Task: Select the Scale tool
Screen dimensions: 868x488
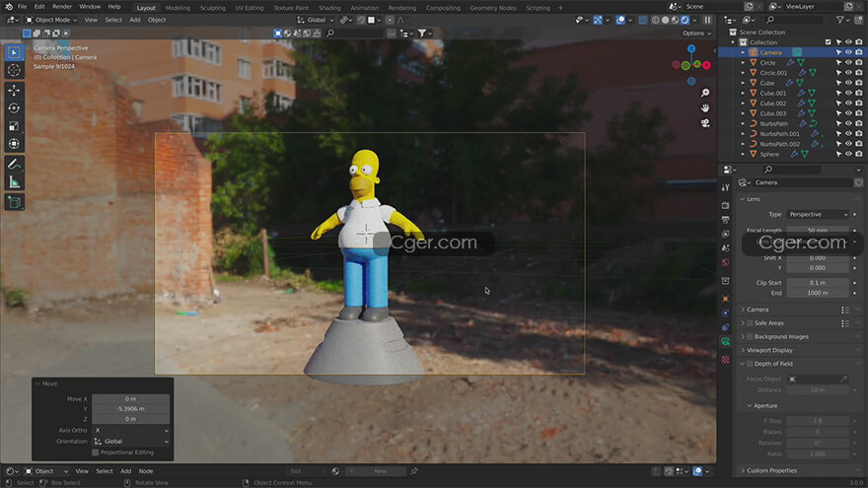Action: 14,126
